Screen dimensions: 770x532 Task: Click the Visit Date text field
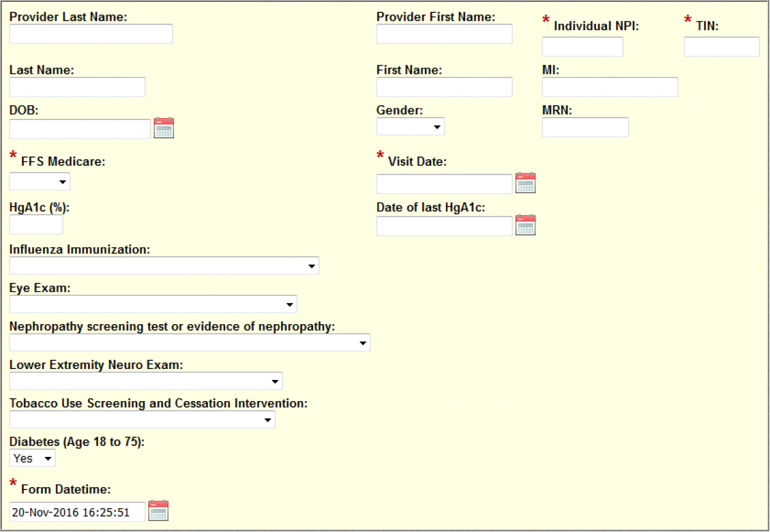(445, 184)
